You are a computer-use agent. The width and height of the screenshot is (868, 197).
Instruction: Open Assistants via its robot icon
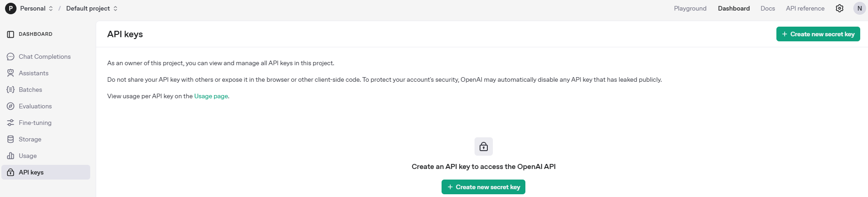click(11, 73)
